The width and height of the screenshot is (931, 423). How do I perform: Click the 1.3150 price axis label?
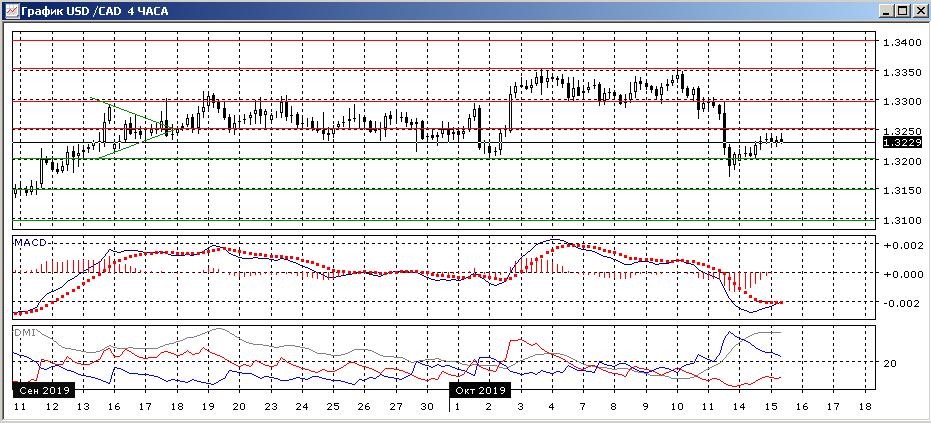pyautogui.click(x=901, y=190)
